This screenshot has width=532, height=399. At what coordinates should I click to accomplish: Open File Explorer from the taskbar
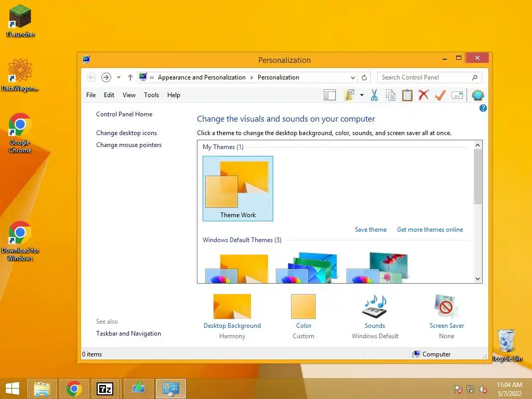coord(42,389)
